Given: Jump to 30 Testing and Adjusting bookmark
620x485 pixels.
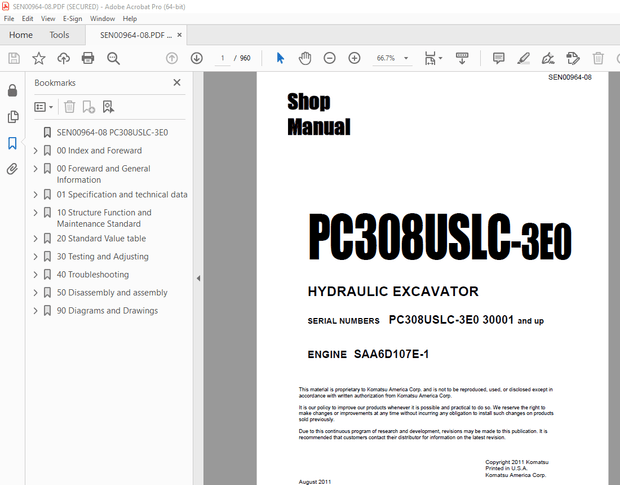Looking at the screenshot, I should coord(103,257).
